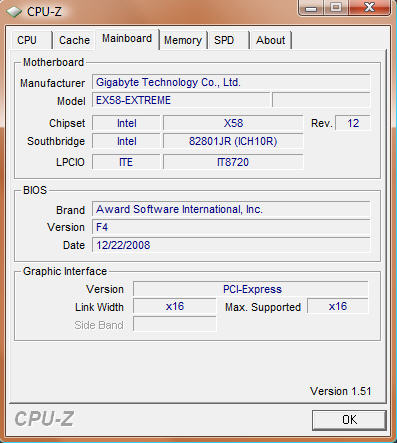Click the LPCIO vendor ITE field
This screenshot has height=443, width=397.
126,162
